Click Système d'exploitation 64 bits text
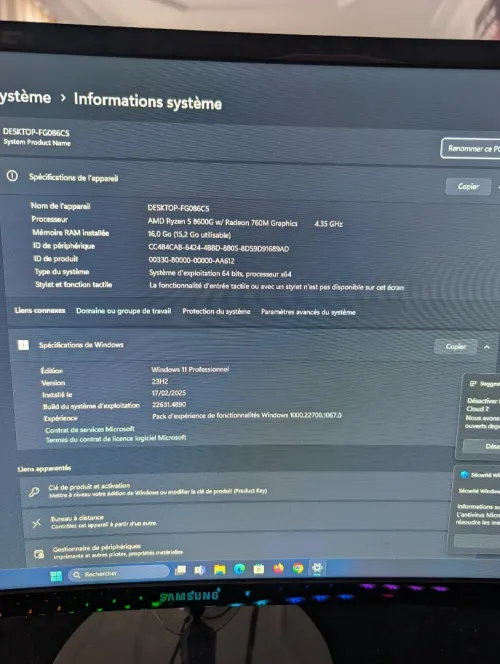Screen dimensions: 500x664 pos(220,274)
